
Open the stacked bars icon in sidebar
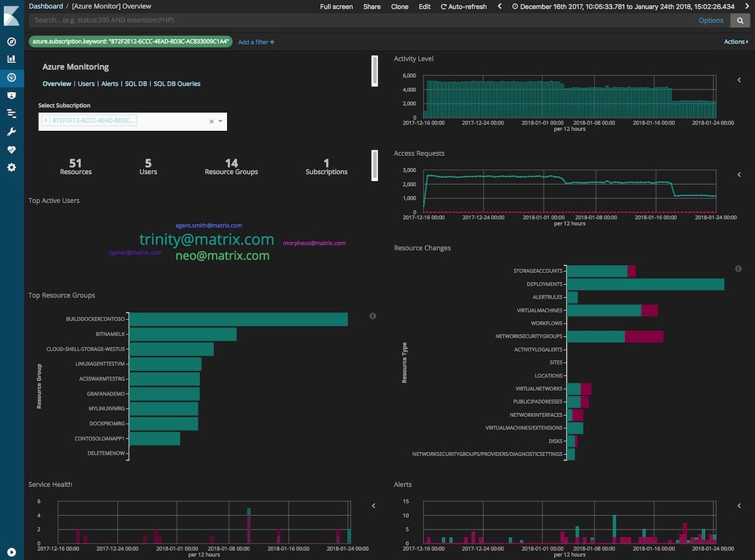pos(11,113)
